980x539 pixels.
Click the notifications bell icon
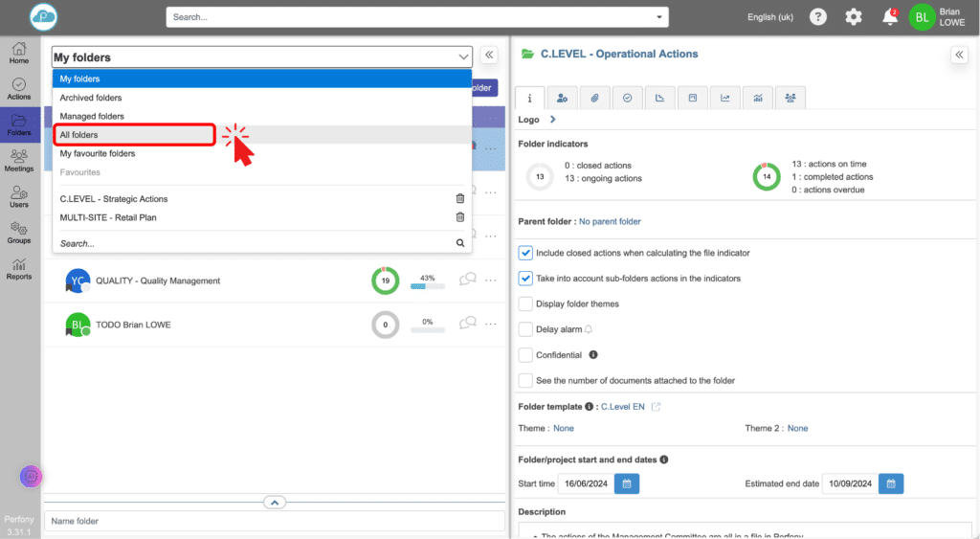(890, 16)
